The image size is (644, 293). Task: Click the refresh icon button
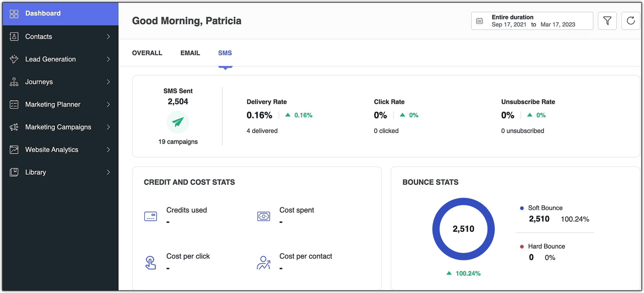630,21
